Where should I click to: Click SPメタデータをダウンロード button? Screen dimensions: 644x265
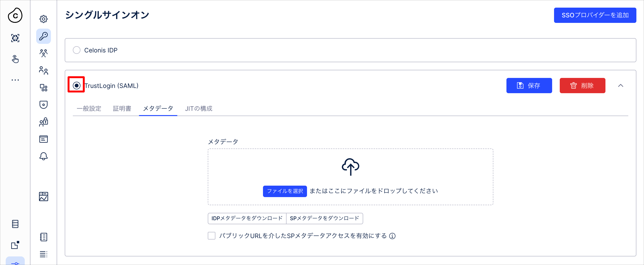[x=325, y=219]
